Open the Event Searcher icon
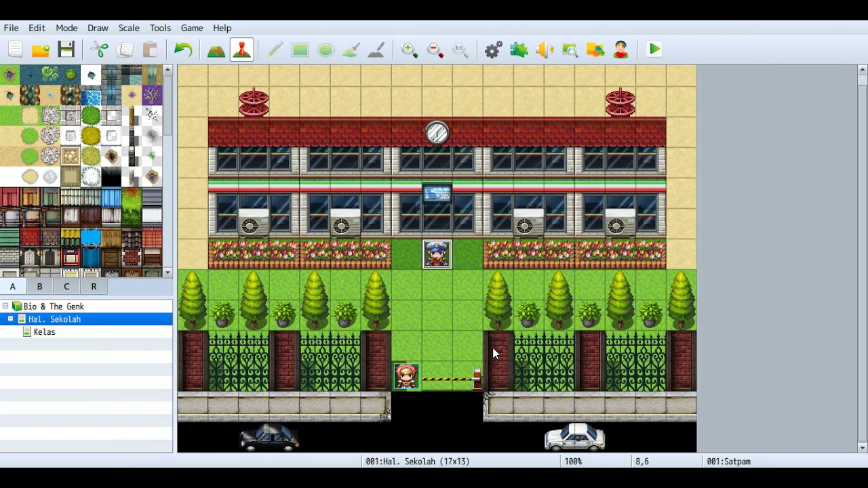 (x=570, y=49)
